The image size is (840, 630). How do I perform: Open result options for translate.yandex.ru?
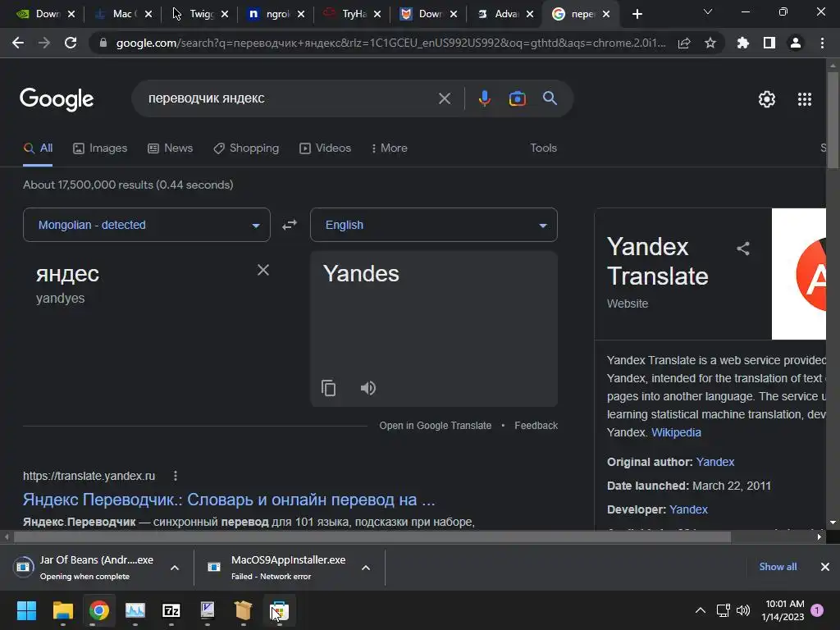tap(176, 476)
